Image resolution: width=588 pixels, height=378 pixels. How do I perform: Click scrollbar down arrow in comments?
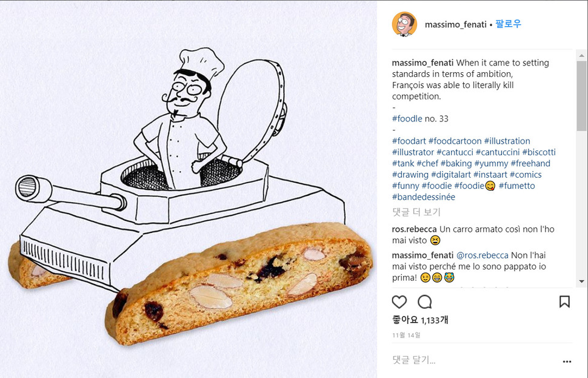(x=581, y=281)
